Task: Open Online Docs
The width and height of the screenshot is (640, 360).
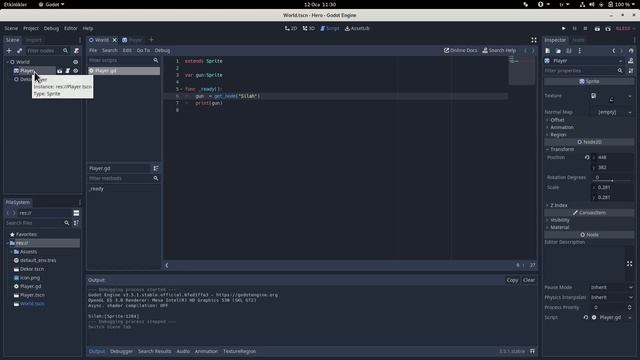Action: [460, 51]
